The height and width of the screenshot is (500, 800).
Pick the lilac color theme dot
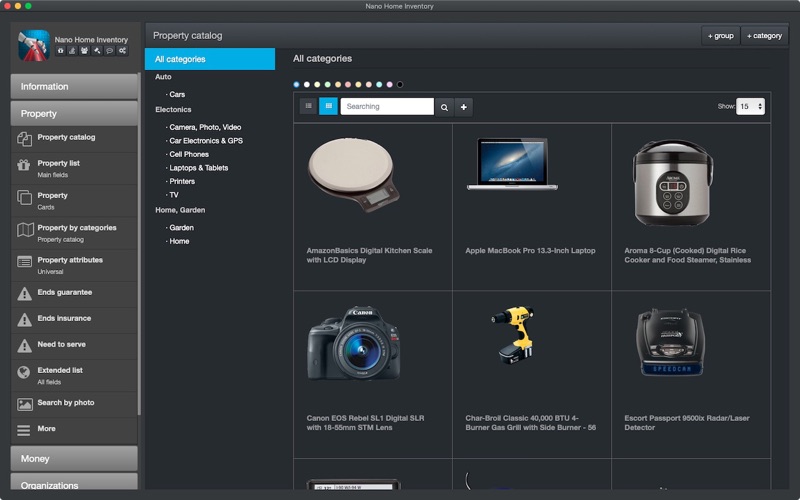[389, 85]
